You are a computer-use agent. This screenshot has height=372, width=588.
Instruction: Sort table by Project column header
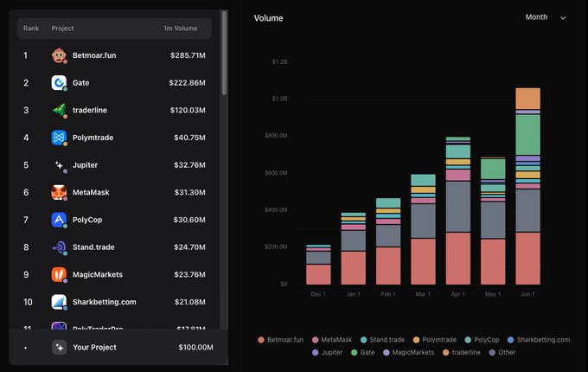62,29
